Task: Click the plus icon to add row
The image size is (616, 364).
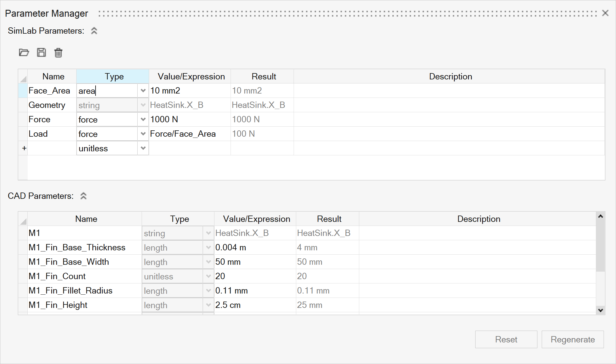Action: pyautogui.click(x=24, y=148)
